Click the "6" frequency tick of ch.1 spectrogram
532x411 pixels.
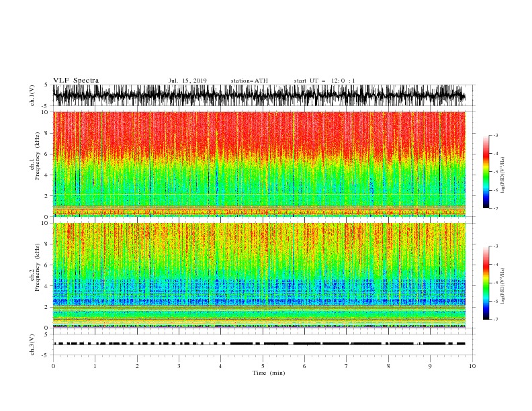coord(47,154)
